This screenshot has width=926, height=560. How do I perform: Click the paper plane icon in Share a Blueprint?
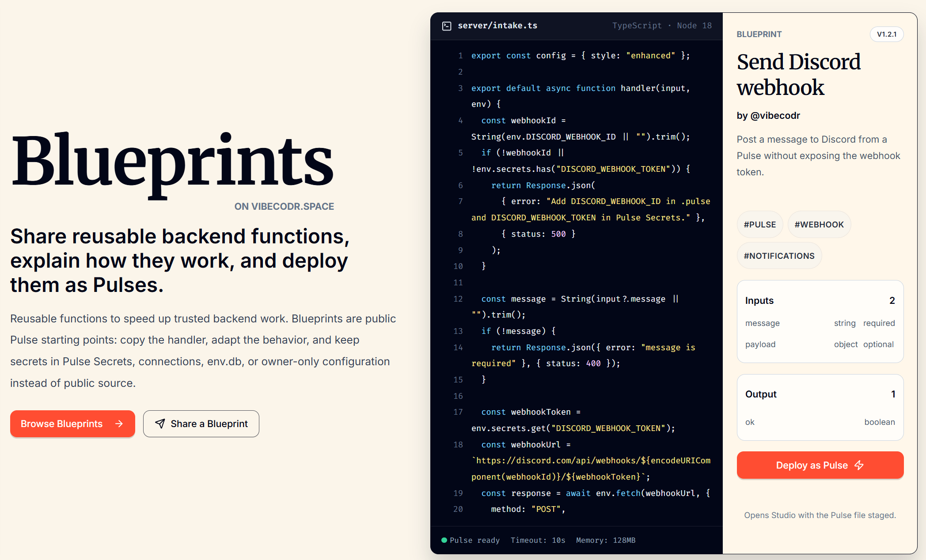point(160,424)
